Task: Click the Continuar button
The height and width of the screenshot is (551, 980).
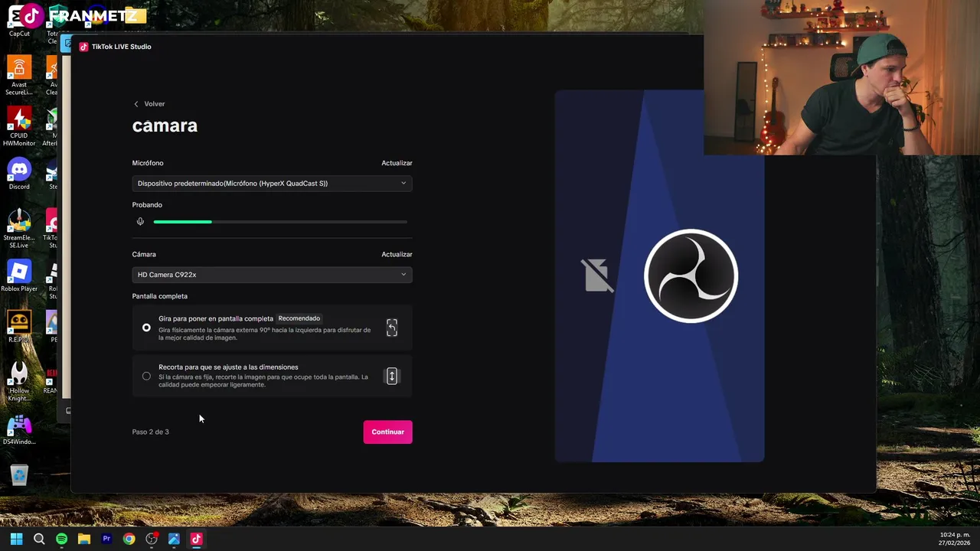Action: pos(387,432)
